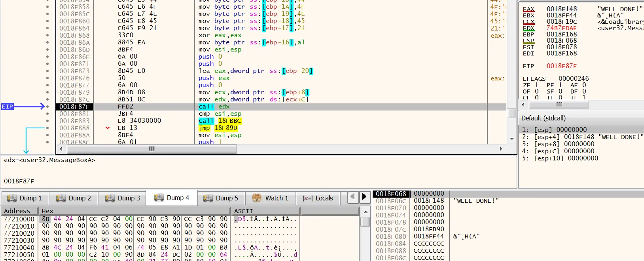Click the EIP pointer label in gutter
Screen dimensions: 644x261
[x=8, y=107]
